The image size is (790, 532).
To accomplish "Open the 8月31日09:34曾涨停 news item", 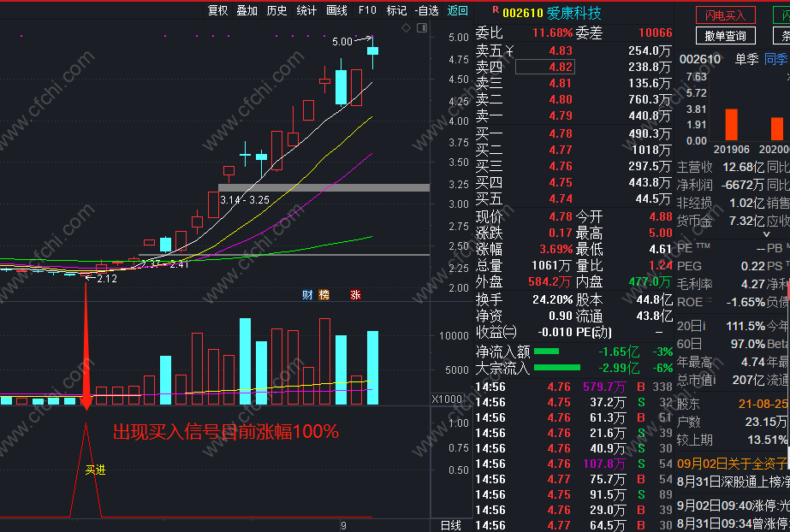I will [733, 523].
